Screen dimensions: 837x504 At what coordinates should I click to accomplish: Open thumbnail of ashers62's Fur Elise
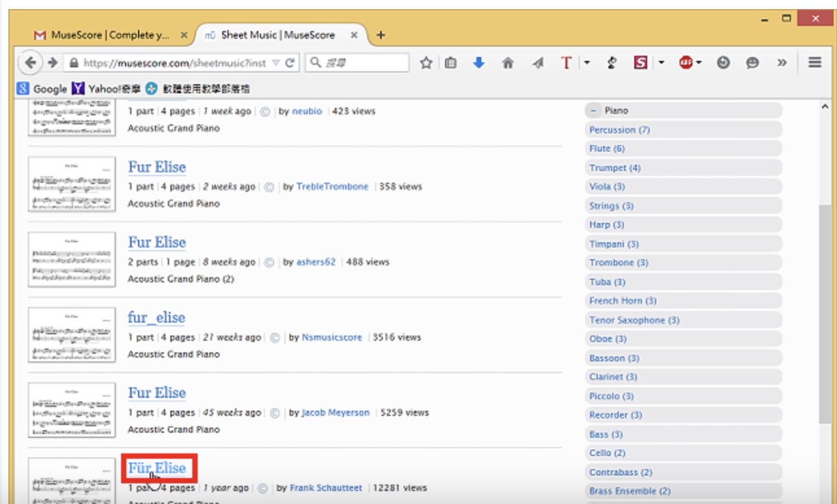tap(72, 260)
